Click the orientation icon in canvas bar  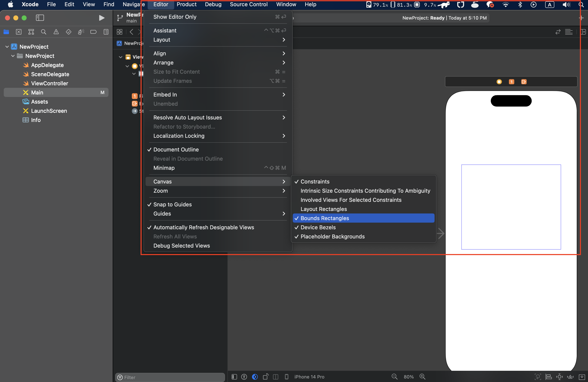click(x=266, y=377)
